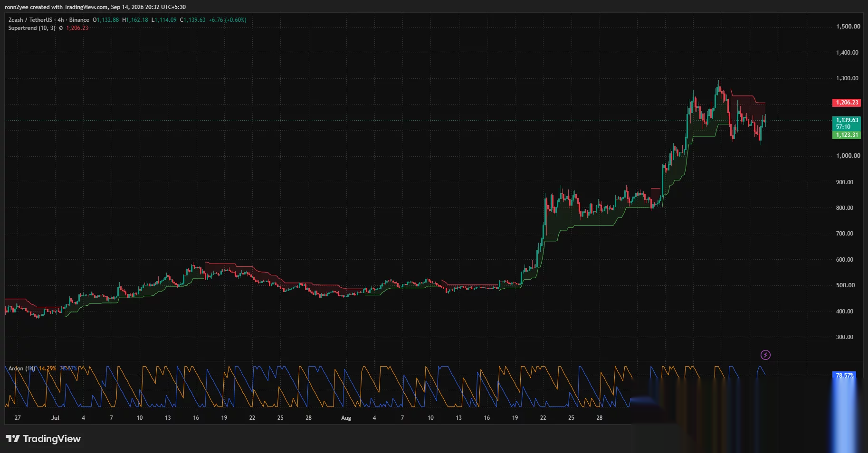The height and width of the screenshot is (453, 868).
Task: Click the 300.00 price axis label
Action: pyautogui.click(x=845, y=337)
